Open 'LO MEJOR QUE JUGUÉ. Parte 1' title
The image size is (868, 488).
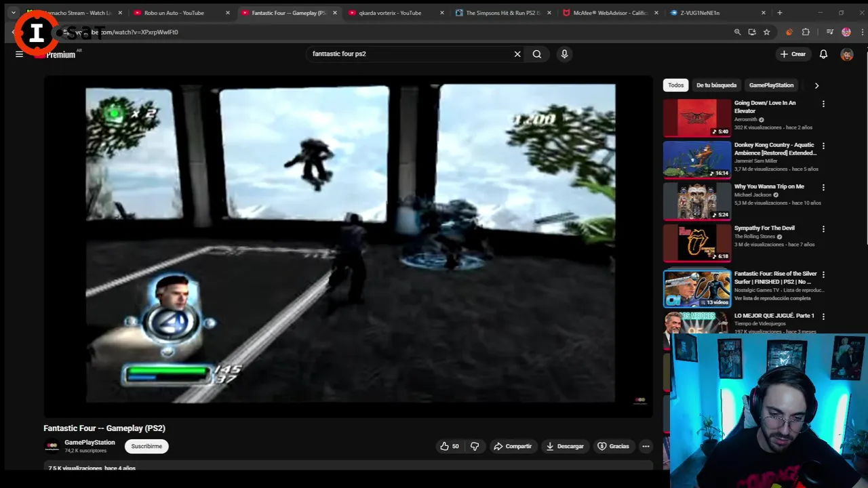click(x=774, y=316)
